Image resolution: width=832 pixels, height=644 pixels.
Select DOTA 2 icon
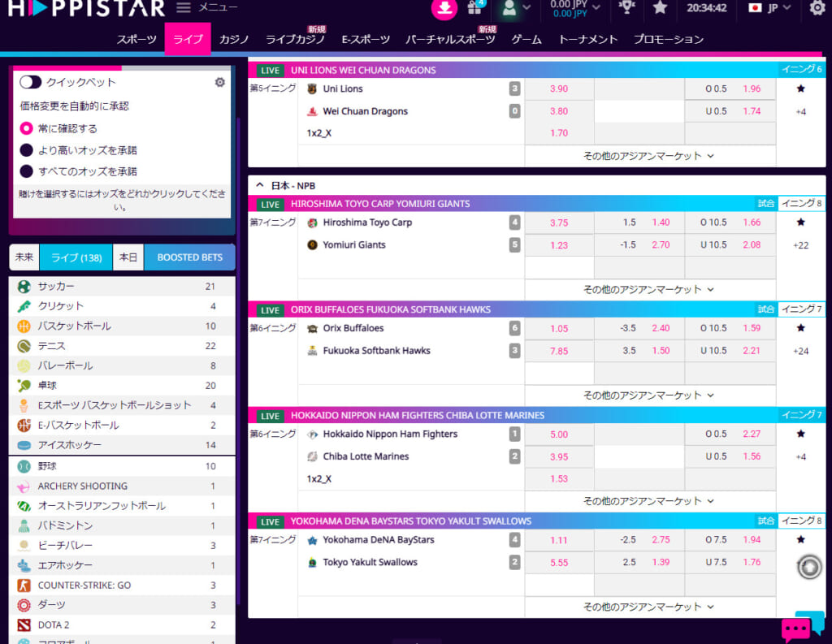pos(24,625)
